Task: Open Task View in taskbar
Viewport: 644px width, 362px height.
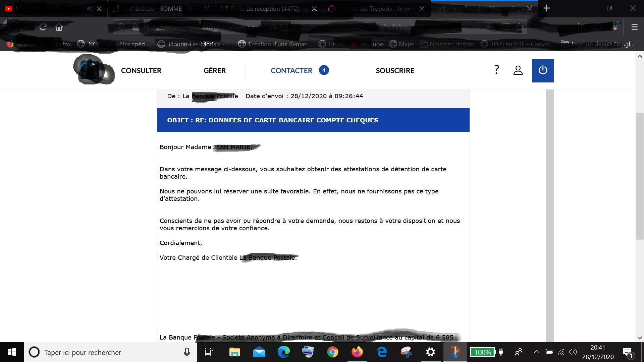Action: (x=209, y=352)
